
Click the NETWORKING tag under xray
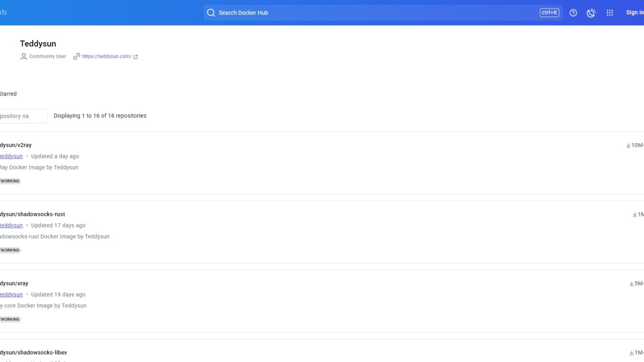pyautogui.click(x=10, y=319)
